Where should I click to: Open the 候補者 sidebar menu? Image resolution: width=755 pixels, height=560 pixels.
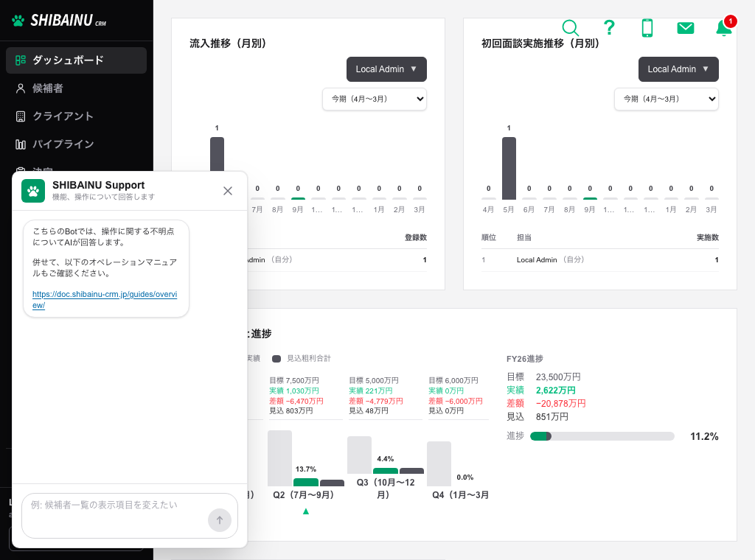point(76,88)
